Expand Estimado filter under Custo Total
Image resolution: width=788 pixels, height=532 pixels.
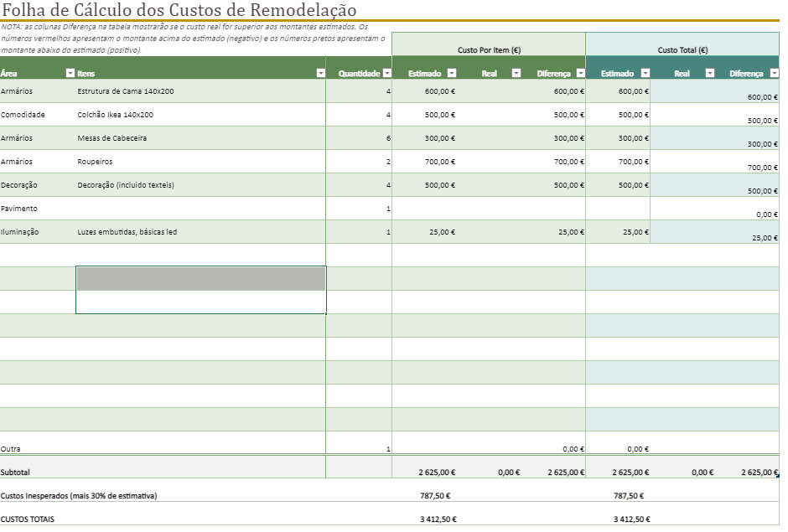point(645,74)
